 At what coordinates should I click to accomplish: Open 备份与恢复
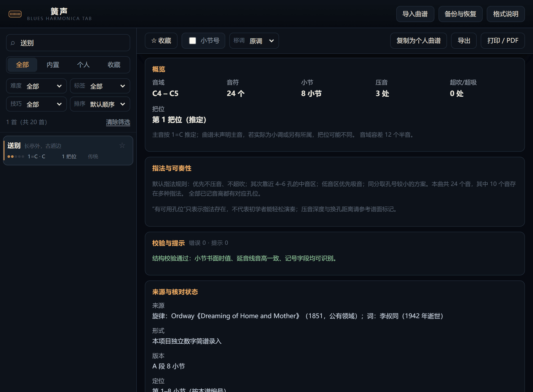460,14
